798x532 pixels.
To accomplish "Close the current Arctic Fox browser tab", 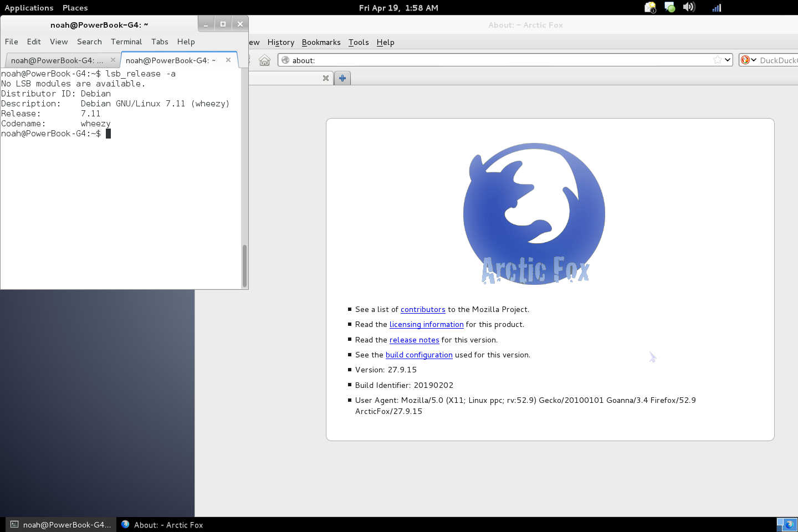I will click(326, 78).
